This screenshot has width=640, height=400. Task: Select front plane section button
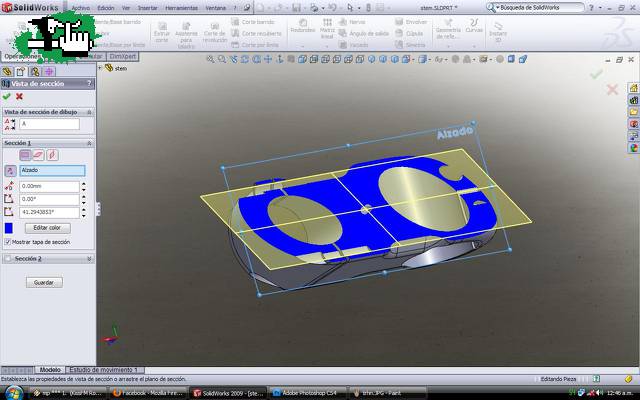coord(25,155)
